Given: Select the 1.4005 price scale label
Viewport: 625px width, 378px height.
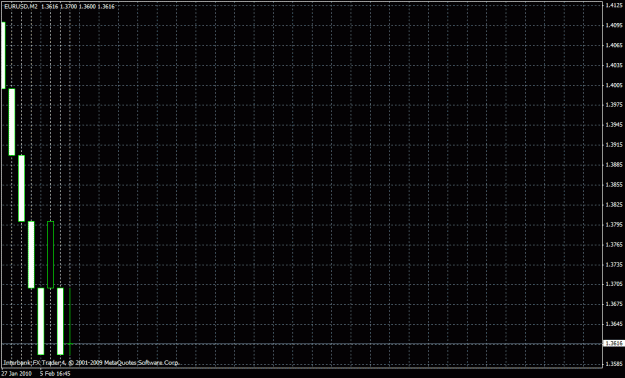Looking at the screenshot, I should [x=614, y=85].
